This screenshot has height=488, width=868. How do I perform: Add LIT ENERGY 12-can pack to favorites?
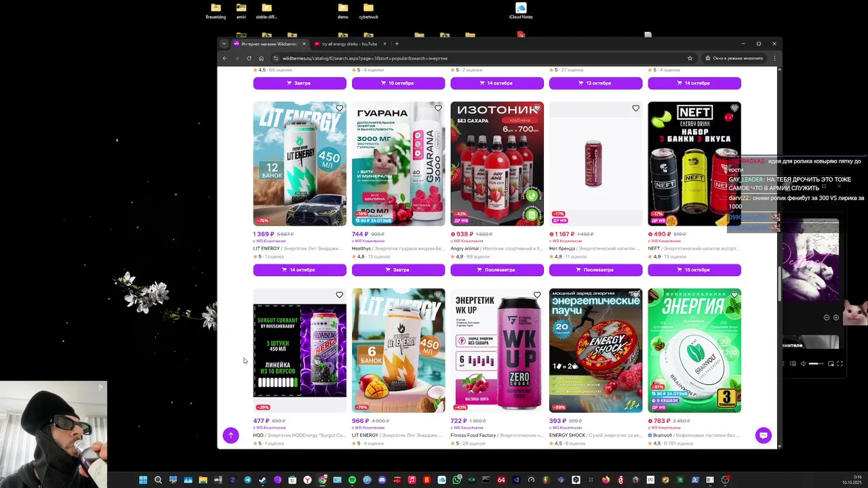[x=340, y=108]
